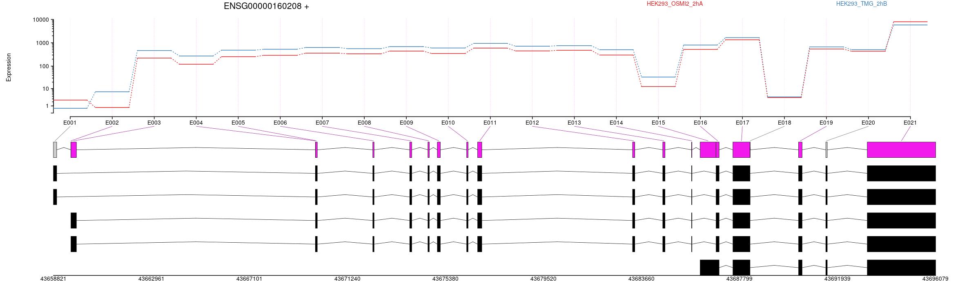Viewport: 980px width, 286px height.
Task: Click exon label E011
Action: click(490, 123)
